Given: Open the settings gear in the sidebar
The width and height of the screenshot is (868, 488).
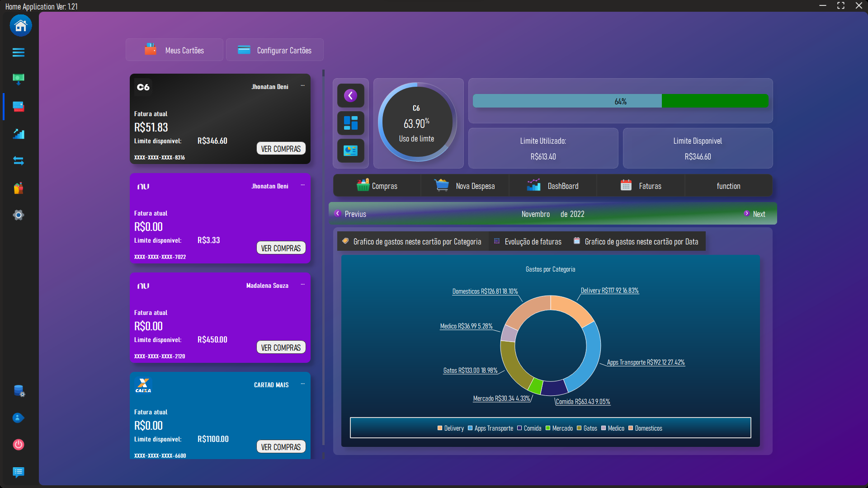Looking at the screenshot, I should tap(19, 215).
